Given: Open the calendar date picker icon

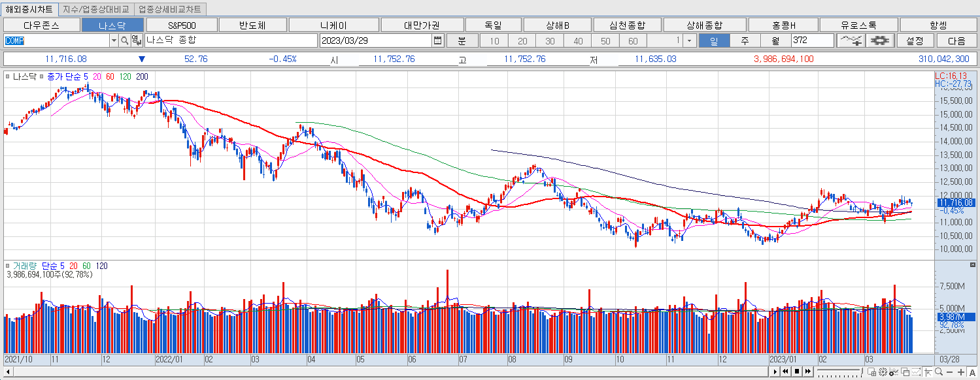Looking at the screenshot, I should click(x=437, y=40).
